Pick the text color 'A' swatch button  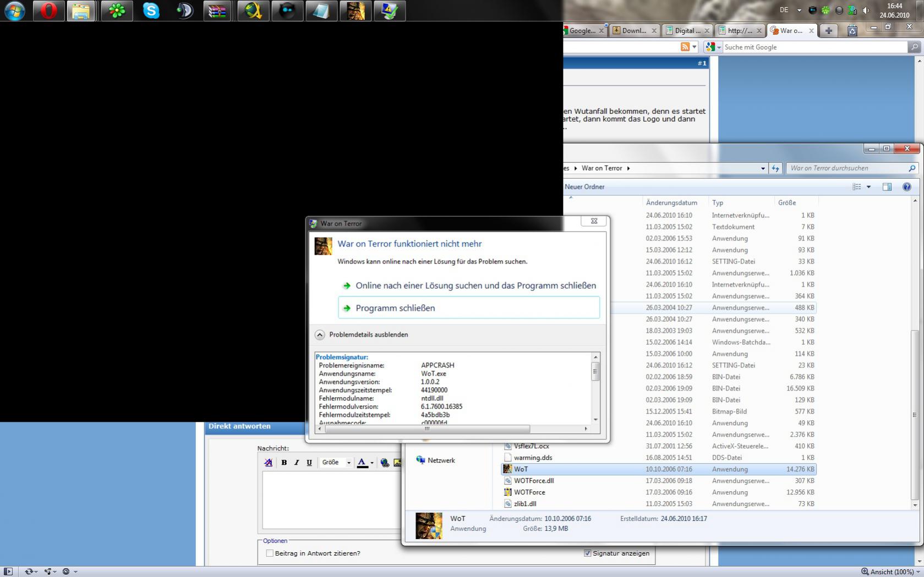pos(362,463)
